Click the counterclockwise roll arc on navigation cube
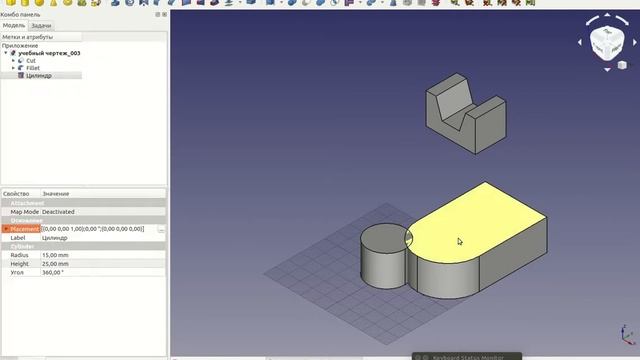The image size is (640, 360). 592,20
